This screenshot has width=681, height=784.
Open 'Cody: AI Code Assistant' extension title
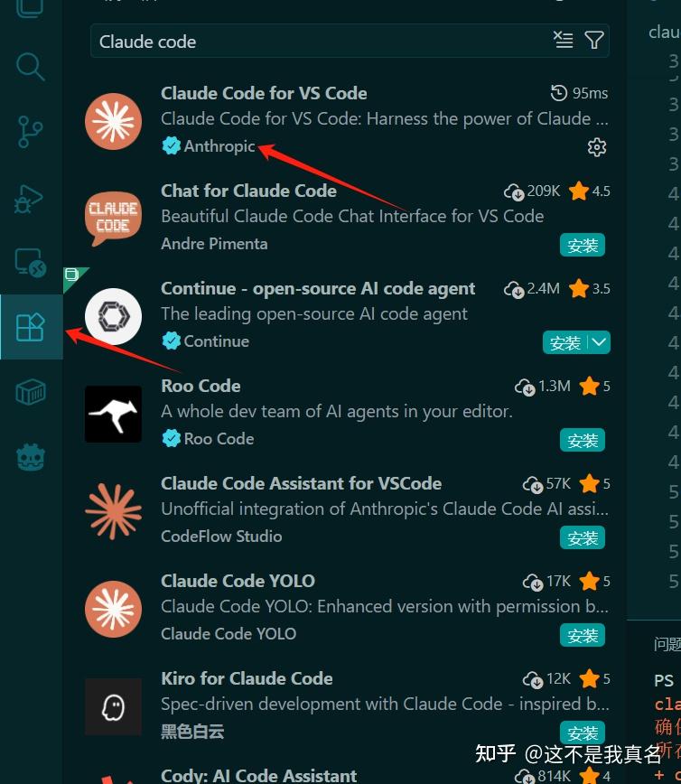pyautogui.click(x=259, y=776)
